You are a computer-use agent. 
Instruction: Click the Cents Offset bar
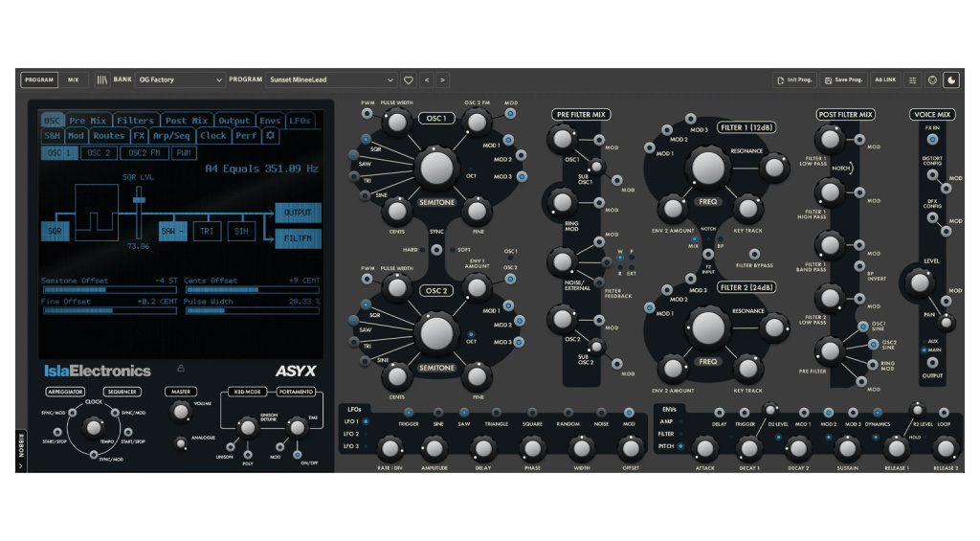[252, 290]
